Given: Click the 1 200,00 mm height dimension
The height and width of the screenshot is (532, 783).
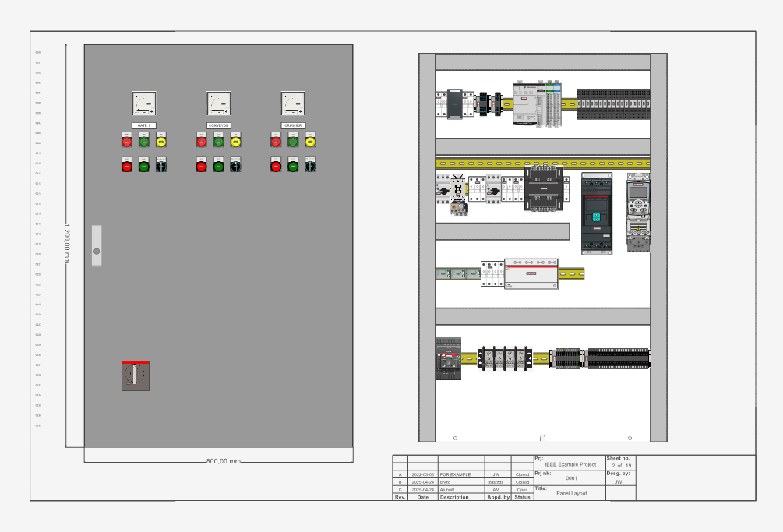Looking at the screenshot, I should (67, 244).
